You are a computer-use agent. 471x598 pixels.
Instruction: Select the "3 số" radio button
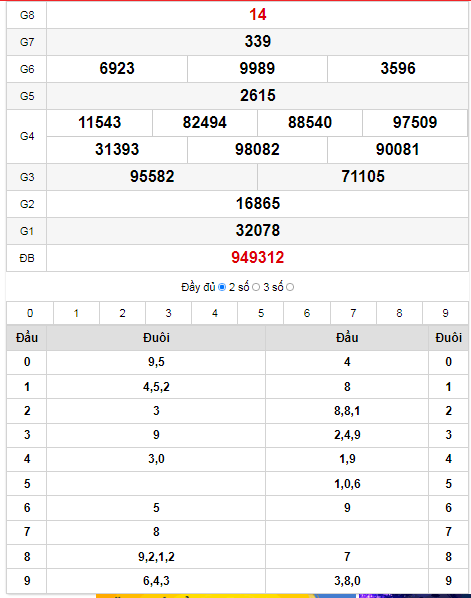pyautogui.click(x=290, y=287)
